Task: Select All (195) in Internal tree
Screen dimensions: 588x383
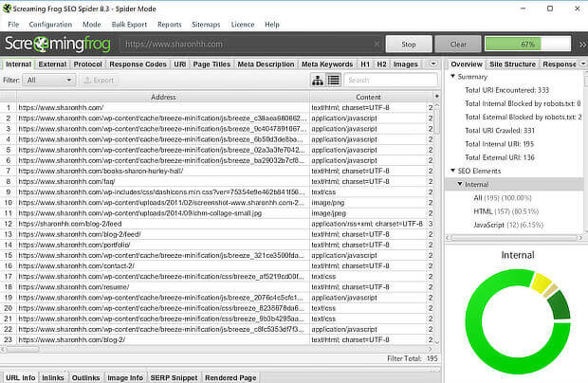Action: 502,197
